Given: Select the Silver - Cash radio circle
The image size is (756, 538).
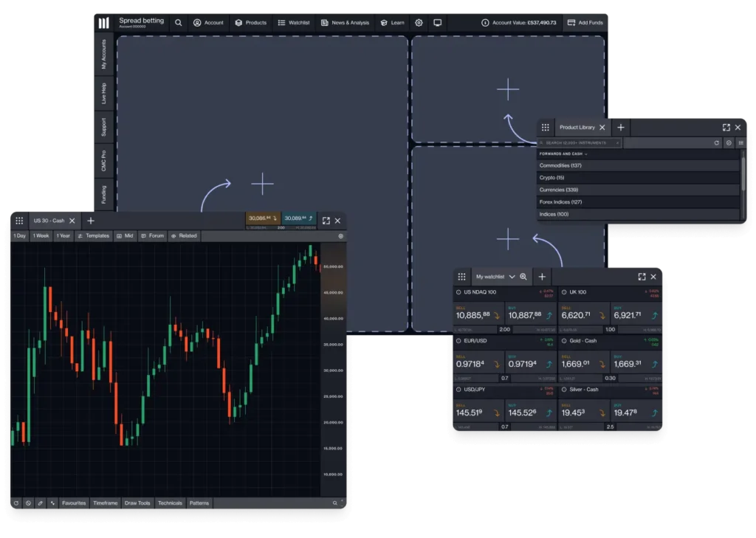Looking at the screenshot, I should 564,390.
